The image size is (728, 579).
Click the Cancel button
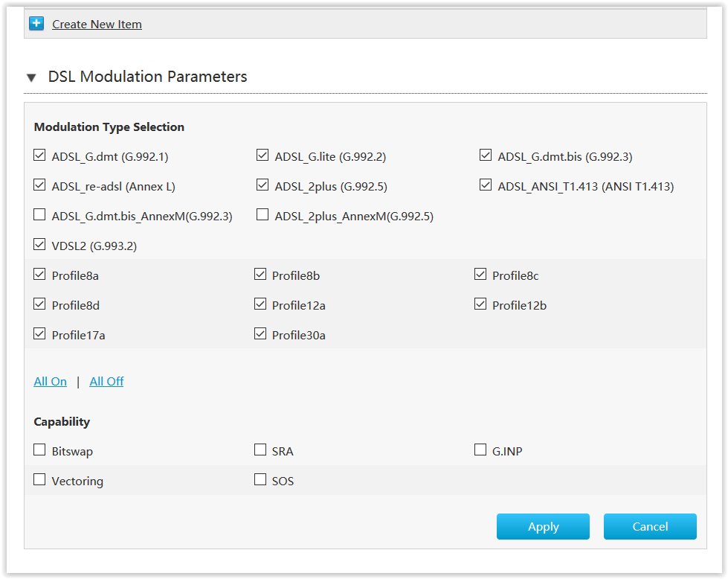650,526
